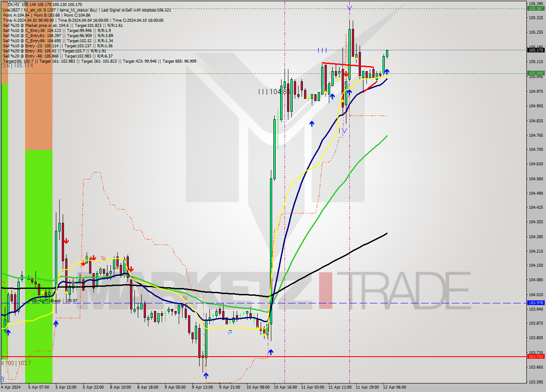The width and height of the screenshot is (546, 392).
Task: Click the 104.700 price scale value
Action: (536, 150)
